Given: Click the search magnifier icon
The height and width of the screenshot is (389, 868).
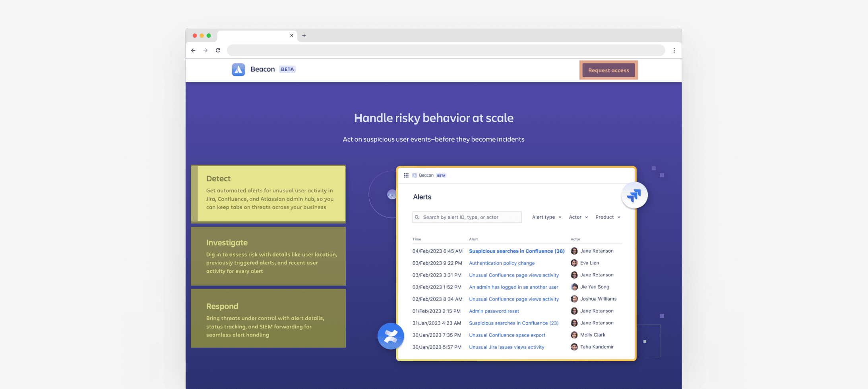Looking at the screenshot, I should point(417,217).
